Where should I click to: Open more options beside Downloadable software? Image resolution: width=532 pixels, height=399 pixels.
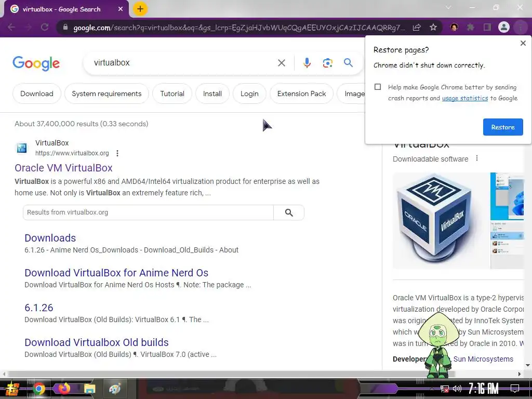click(x=477, y=158)
